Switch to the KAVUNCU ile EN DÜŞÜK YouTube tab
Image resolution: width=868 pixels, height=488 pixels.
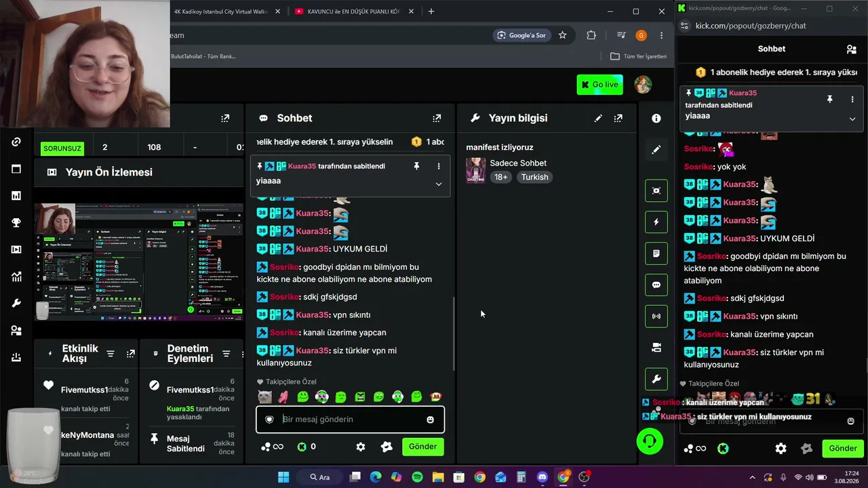pyautogui.click(x=353, y=12)
